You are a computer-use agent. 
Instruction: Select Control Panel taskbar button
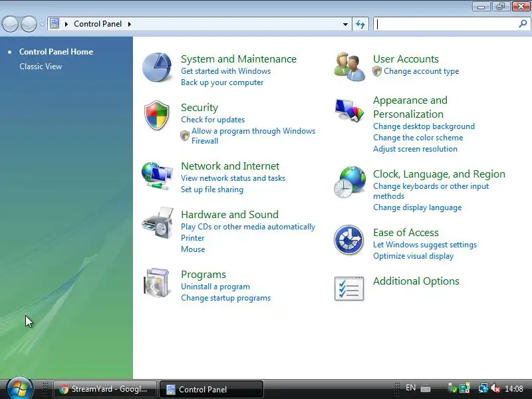pos(211,389)
